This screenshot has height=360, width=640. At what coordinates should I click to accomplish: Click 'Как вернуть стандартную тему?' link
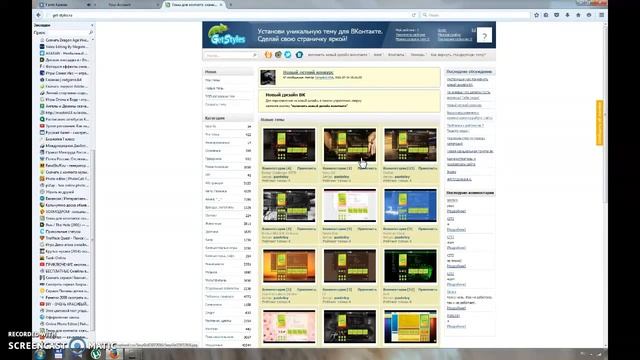click(x=458, y=55)
